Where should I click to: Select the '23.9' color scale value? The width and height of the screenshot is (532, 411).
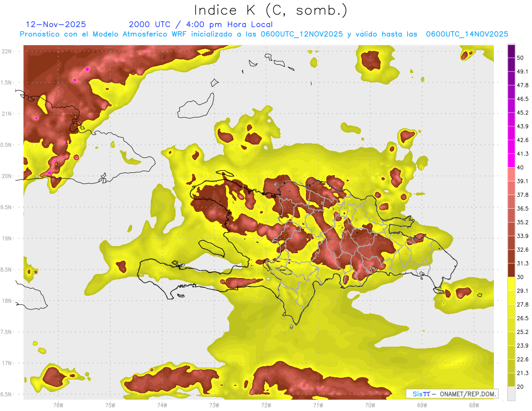[x=523, y=346]
